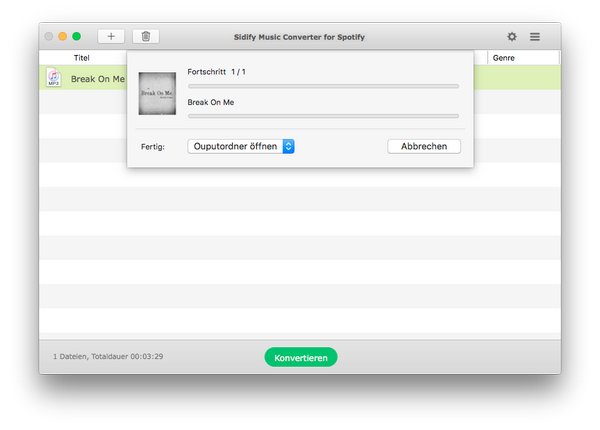This screenshot has width=600, height=430.
Task: Click the Fortschritt 1 / 1 label
Action: coord(217,72)
